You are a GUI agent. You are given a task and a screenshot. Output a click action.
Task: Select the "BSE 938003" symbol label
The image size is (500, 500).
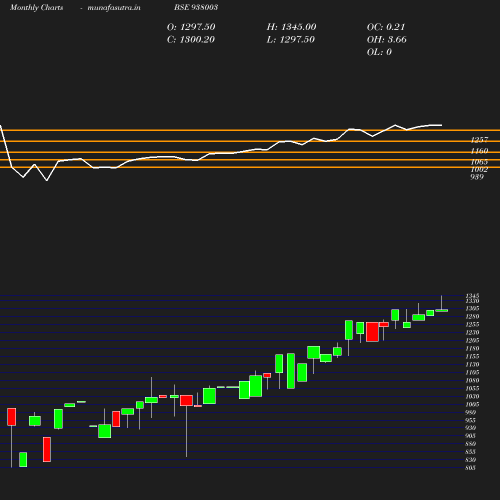[x=196, y=7]
